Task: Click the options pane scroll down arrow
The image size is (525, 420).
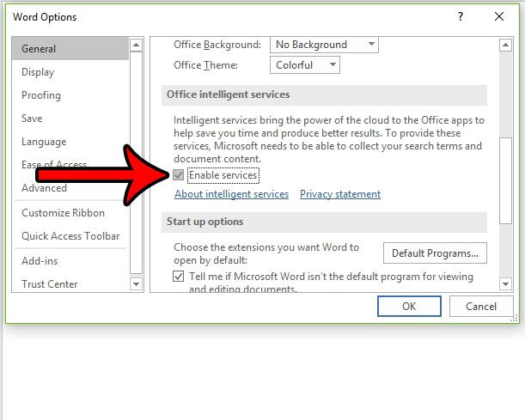Action: pos(507,283)
